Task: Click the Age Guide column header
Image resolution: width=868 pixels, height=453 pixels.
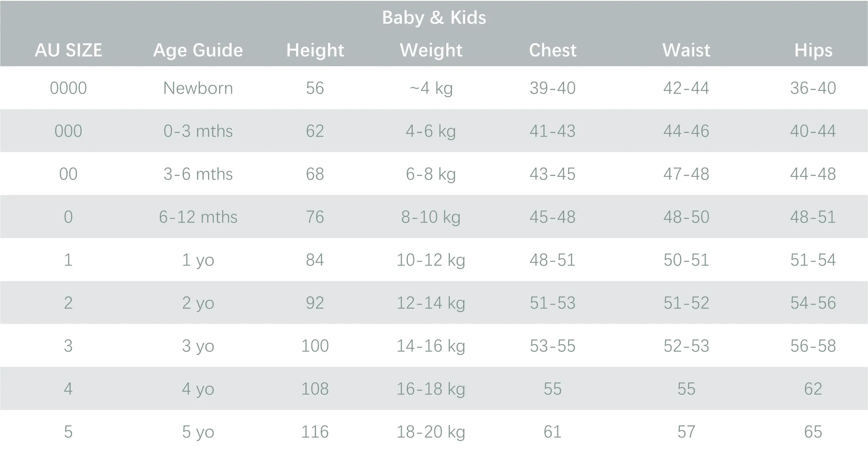Action: pyautogui.click(x=198, y=50)
